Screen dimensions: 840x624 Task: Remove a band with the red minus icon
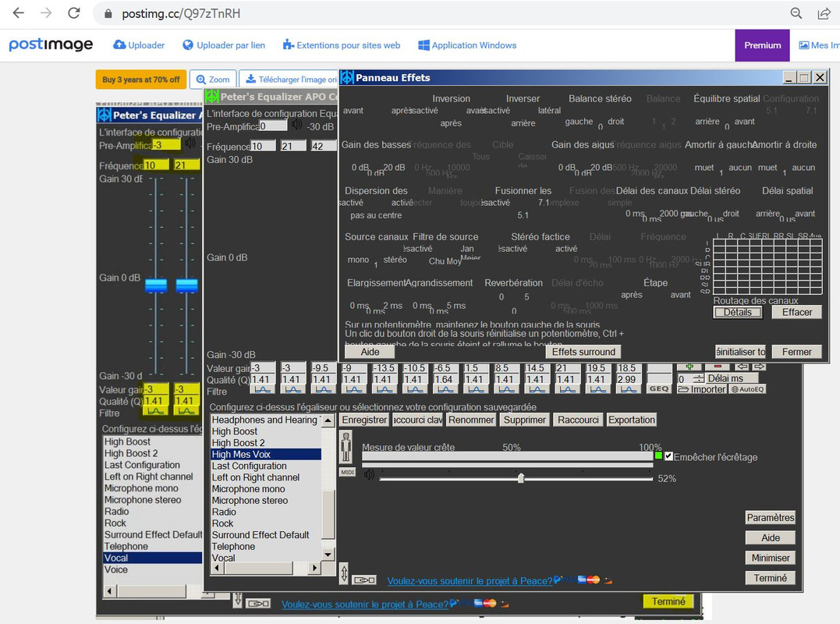(x=718, y=367)
